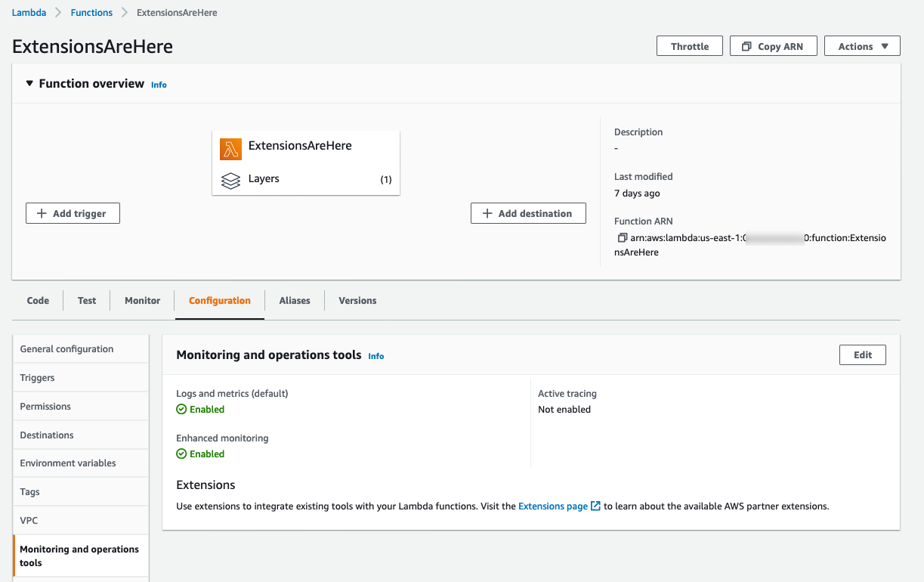Switch to the Code tab
Screen dimensions: 924x582
click(38, 301)
